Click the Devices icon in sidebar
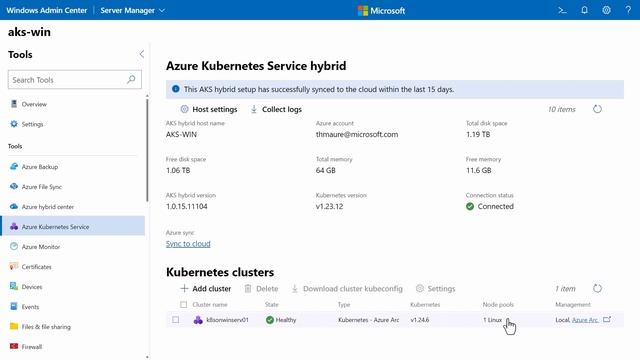 click(14, 286)
